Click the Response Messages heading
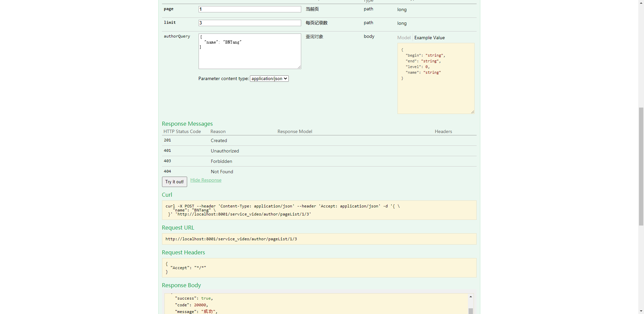Screen dimensions: 644x314 coord(187,124)
